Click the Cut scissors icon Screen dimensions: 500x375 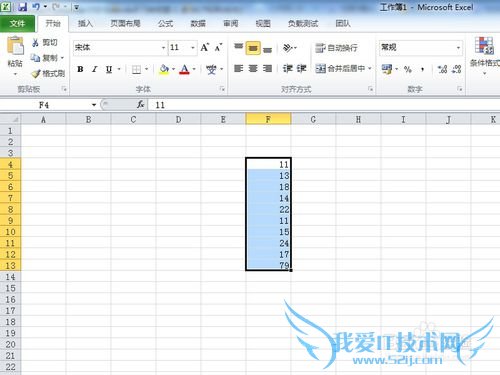[35, 43]
